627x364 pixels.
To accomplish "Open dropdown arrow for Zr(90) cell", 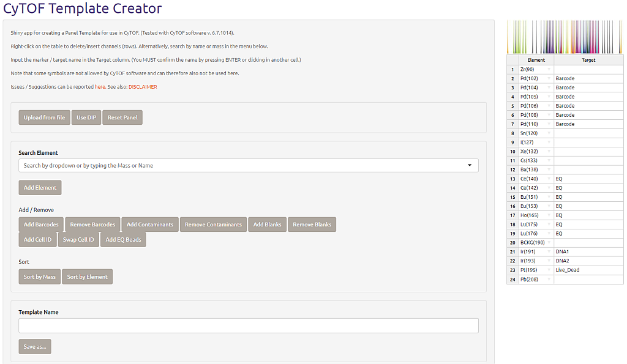I will coord(549,69).
